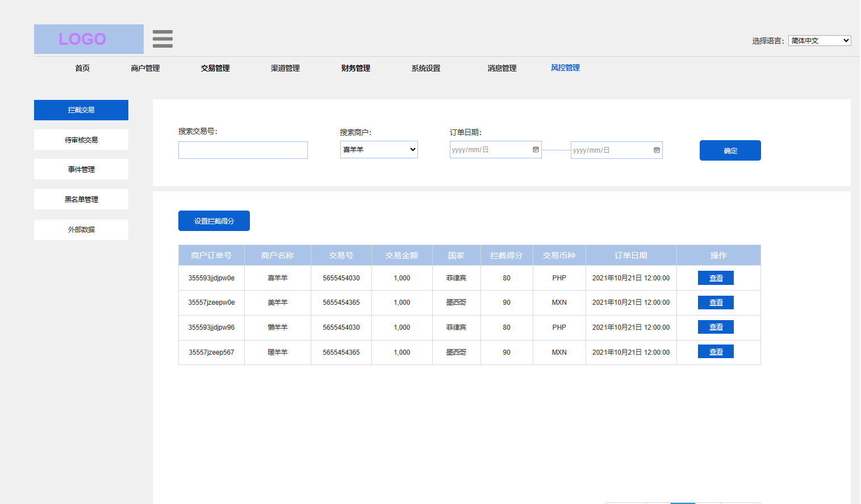Open 消息管理 menu item
861x504 pixels.
tap(502, 68)
